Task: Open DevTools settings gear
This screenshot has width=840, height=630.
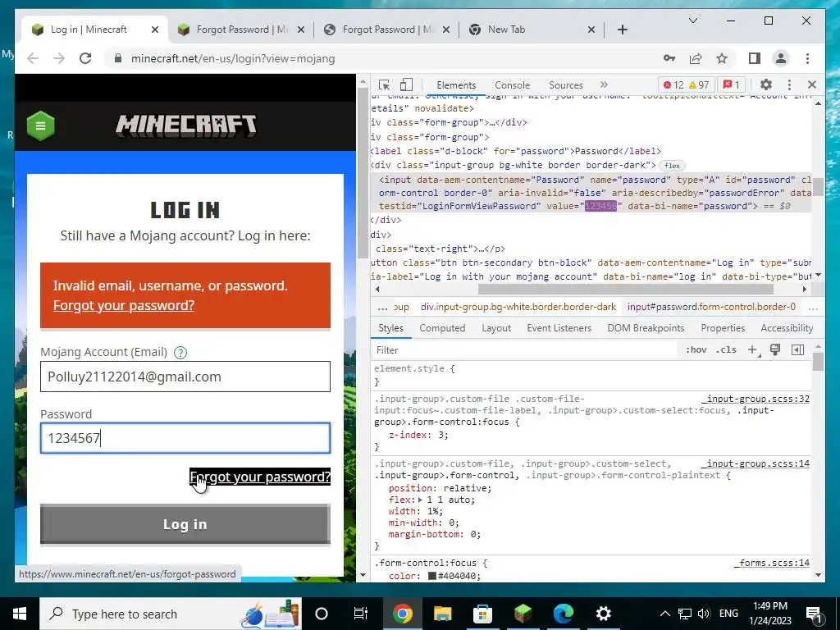Action: [x=766, y=84]
